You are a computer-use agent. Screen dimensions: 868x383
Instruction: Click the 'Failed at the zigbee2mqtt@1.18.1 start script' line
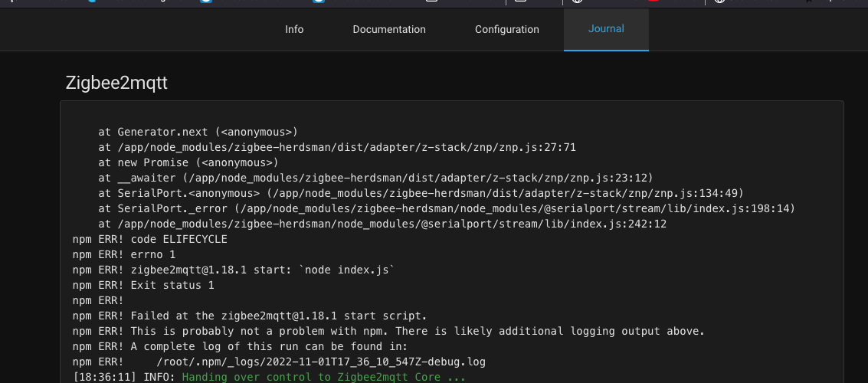(250, 316)
